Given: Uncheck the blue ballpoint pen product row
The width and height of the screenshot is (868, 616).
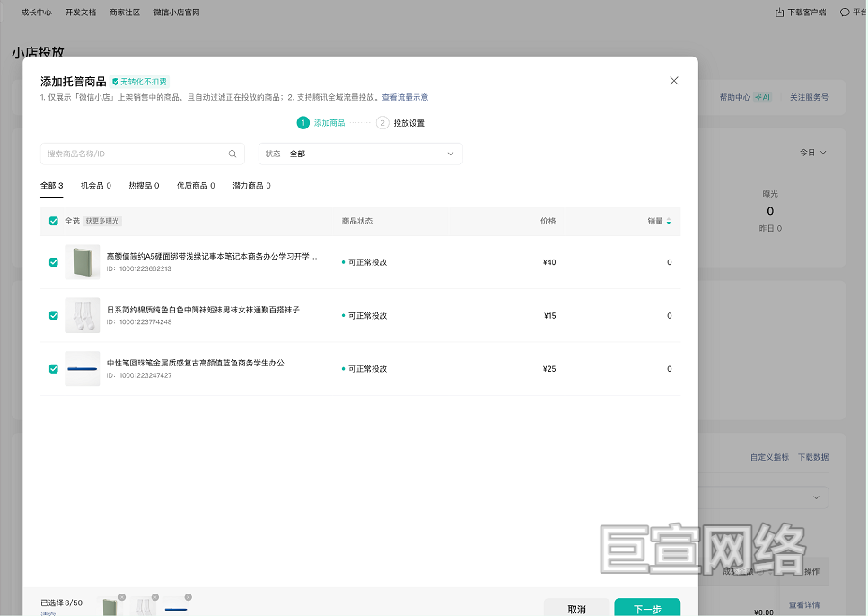Looking at the screenshot, I should (54, 368).
